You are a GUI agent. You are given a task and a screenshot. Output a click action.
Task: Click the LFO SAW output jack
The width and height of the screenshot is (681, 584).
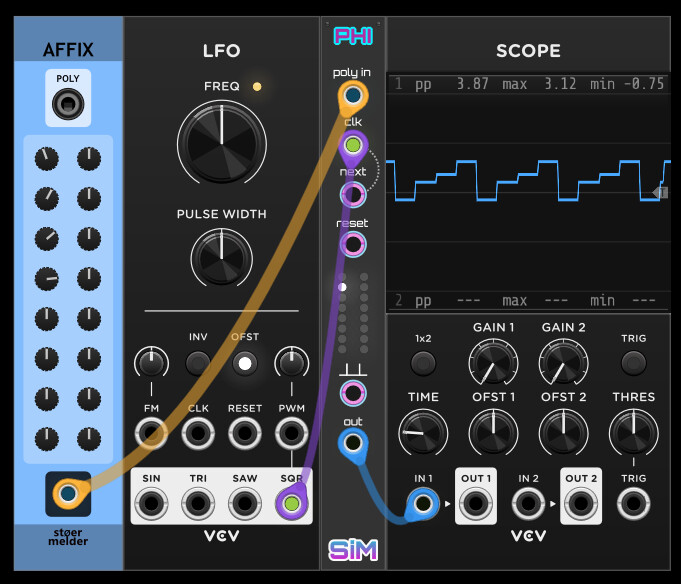coord(244,503)
